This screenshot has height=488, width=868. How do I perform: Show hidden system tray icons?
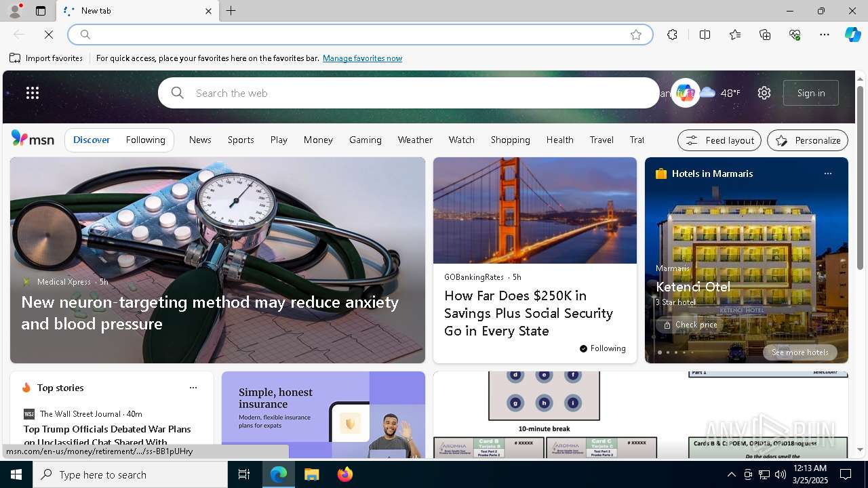[x=731, y=474]
